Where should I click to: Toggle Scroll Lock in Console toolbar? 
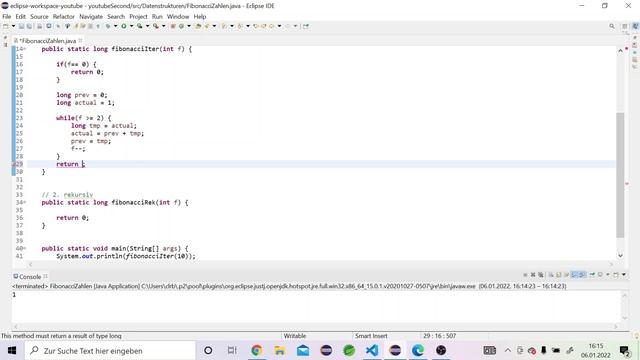(558, 275)
